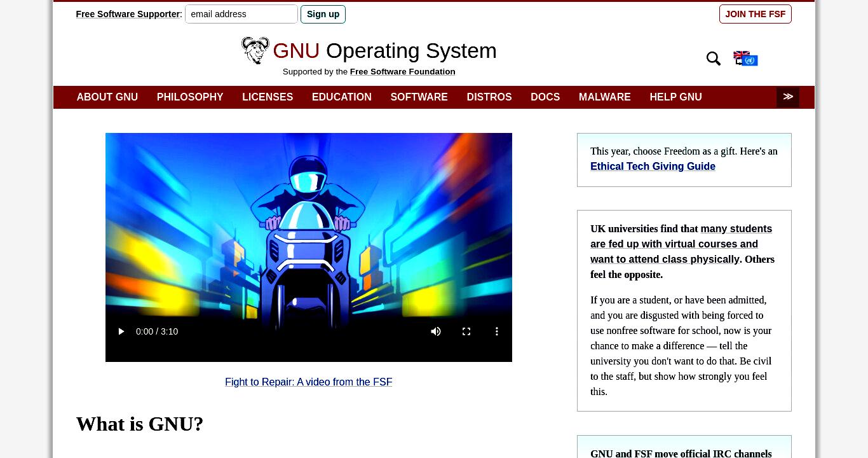The height and width of the screenshot is (458, 868).
Task: Open the students fed up with virtual courses link
Action: 681,244
